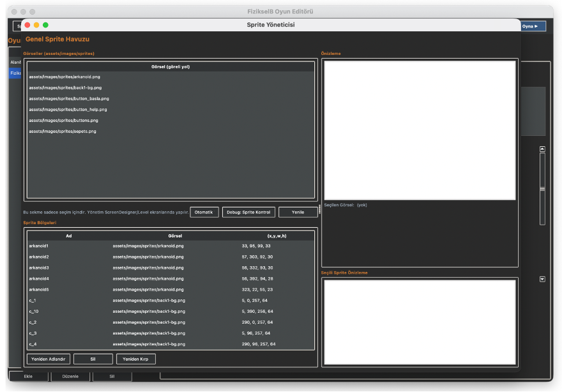Select the c_1 sprite region row

tap(128, 300)
